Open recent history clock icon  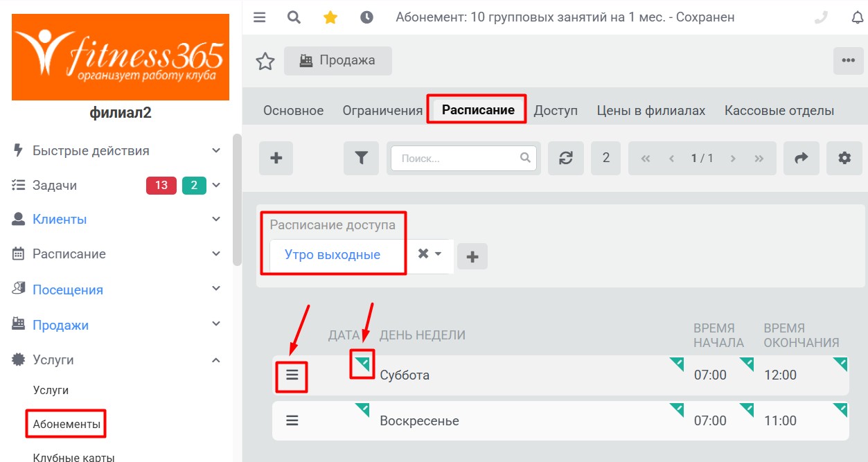[x=366, y=17]
